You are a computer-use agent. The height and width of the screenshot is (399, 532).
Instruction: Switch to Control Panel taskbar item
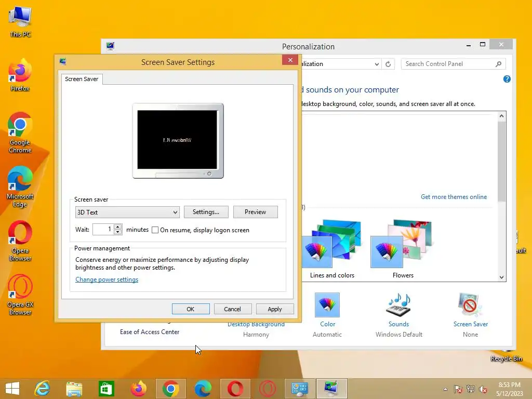300,389
